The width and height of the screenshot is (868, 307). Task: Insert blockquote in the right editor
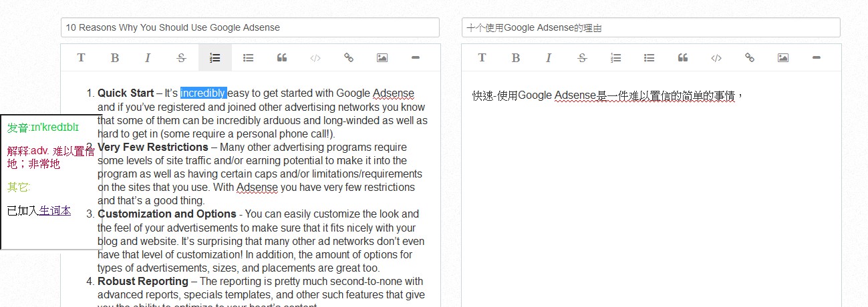[683, 58]
